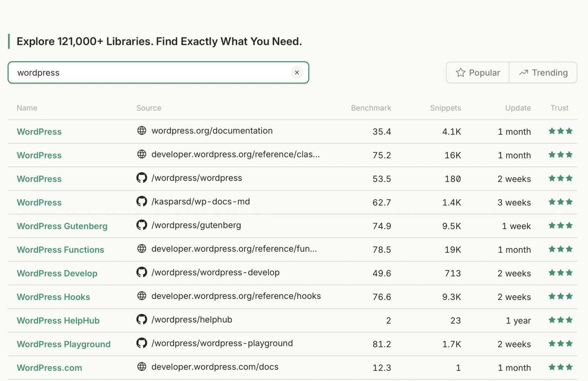
Task: Click the GitHub icon beside /wordpress/wordpress
Action: [x=142, y=178]
